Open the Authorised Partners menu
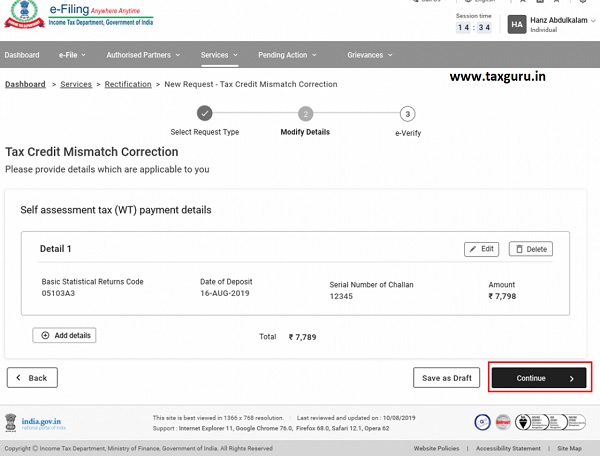600x456 pixels. [x=143, y=55]
